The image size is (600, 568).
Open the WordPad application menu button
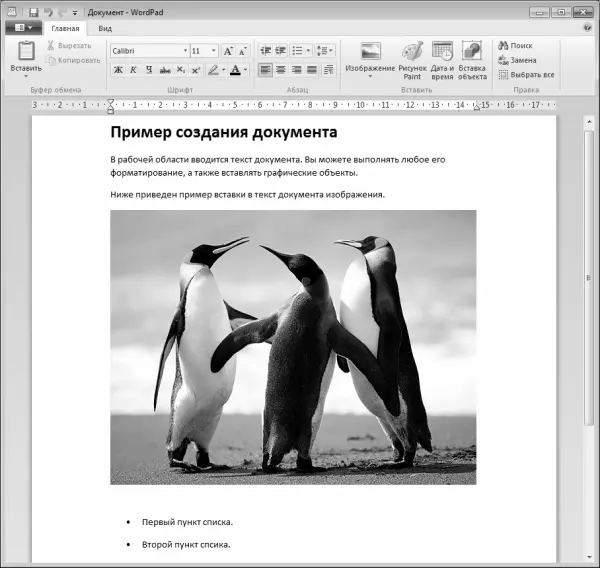[x=22, y=29]
